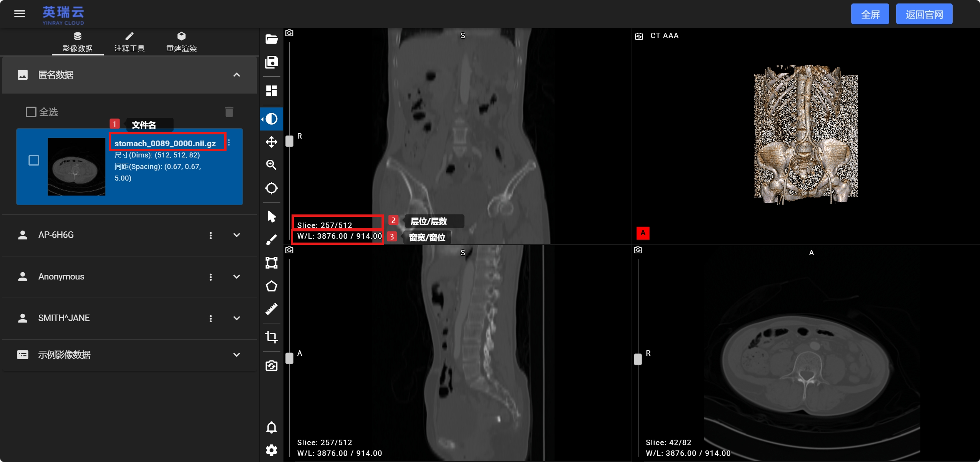Select the crosshair target tool
980x462 pixels.
coord(272,188)
